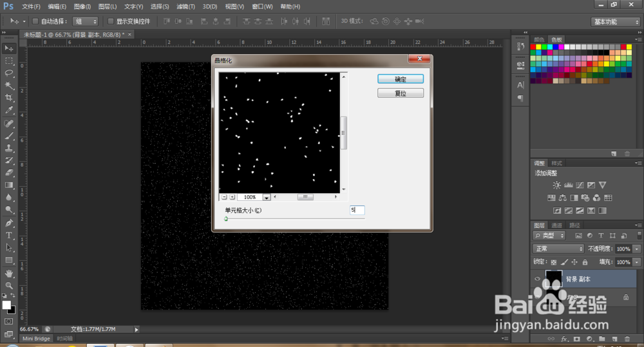644x347 pixels.
Task: Select the Lasso tool
Action: point(8,73)
